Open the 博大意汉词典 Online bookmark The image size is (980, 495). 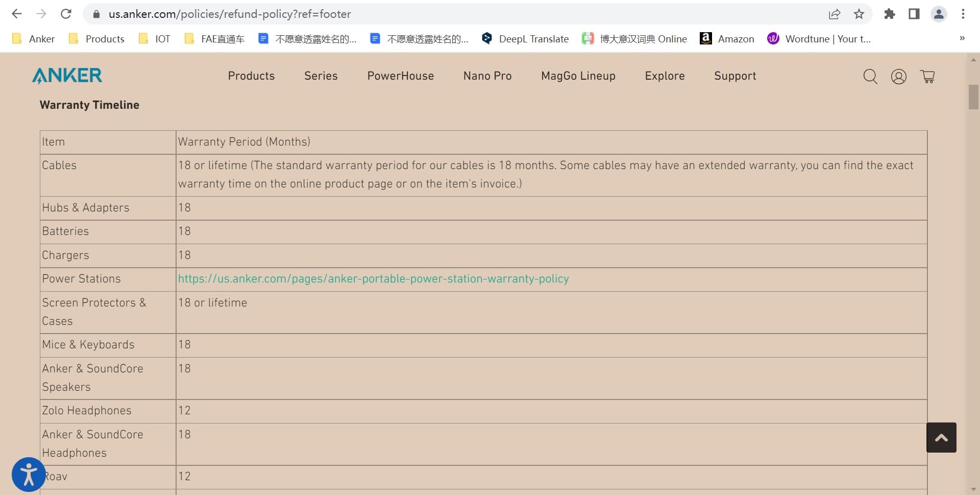[x=634, y=39]
